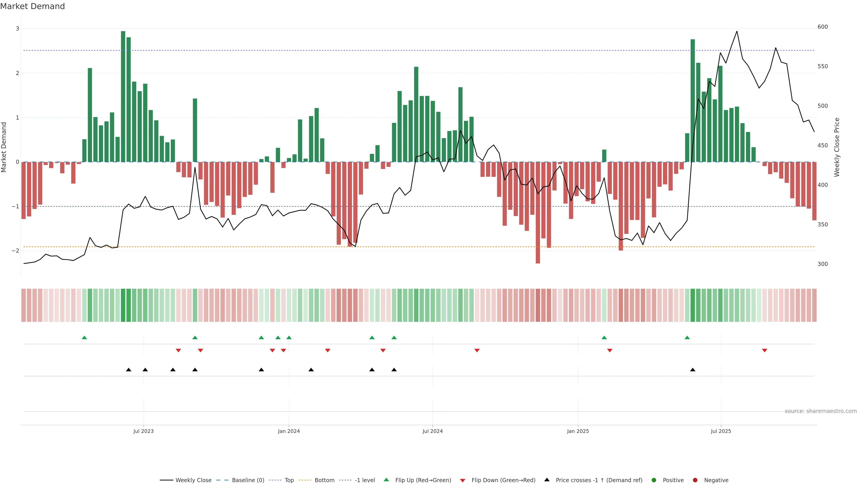868x488 pixels.
Task: Click red Flip Down legend triangle
Action: pyautogui.click(x=463, y=481)
